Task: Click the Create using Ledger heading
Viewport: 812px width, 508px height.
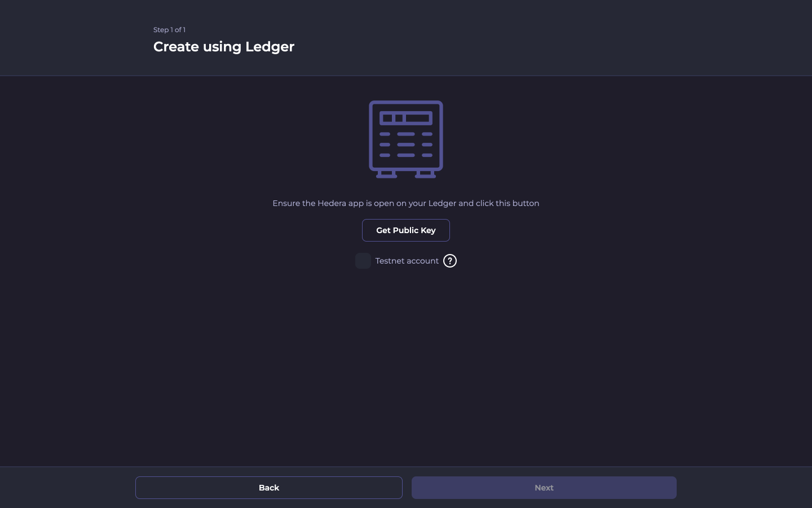Action: 224,47
